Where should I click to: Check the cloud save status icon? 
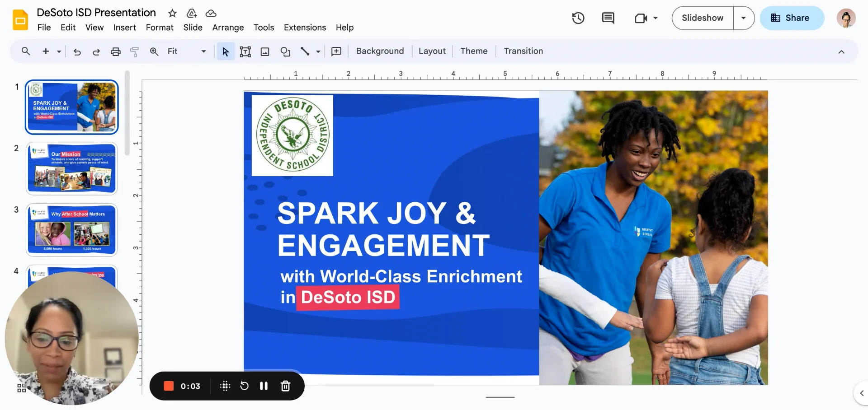tap(211, 13)
